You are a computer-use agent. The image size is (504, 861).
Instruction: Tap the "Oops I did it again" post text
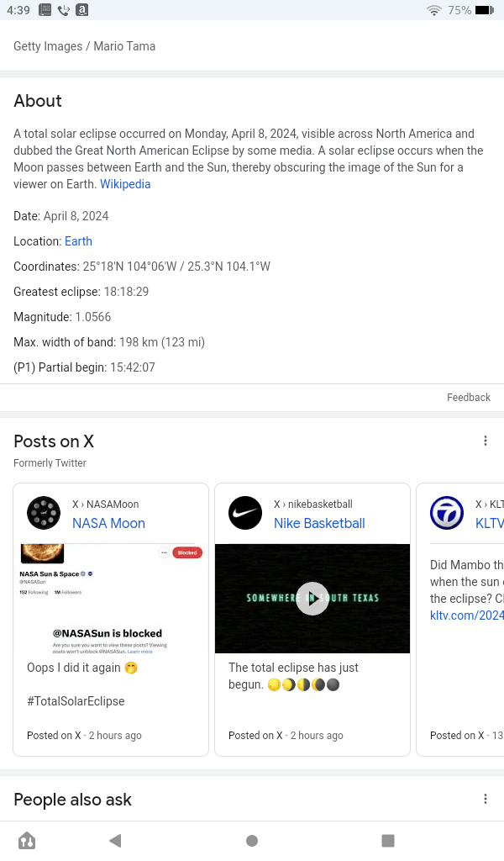pos(81,668)
